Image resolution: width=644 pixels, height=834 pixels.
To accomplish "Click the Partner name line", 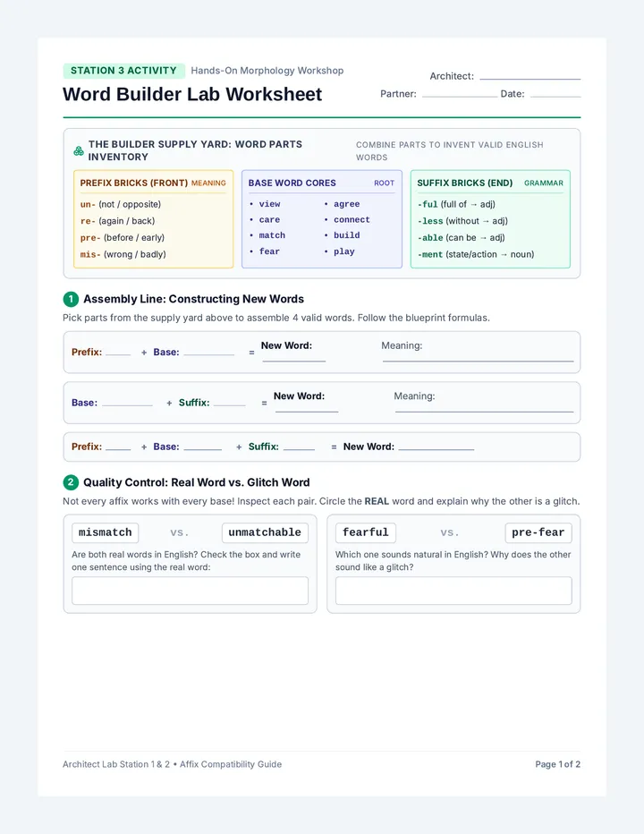I will pyautogui.click(x=460, y=97).
